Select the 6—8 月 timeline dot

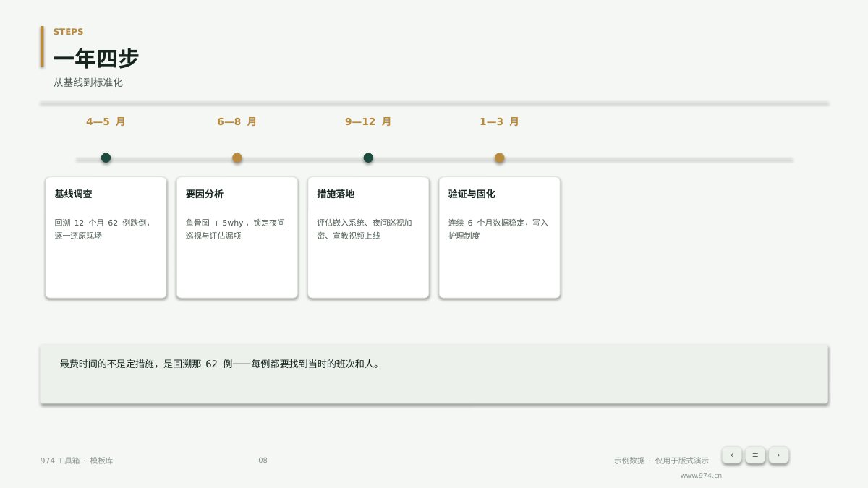click(237, 158)
